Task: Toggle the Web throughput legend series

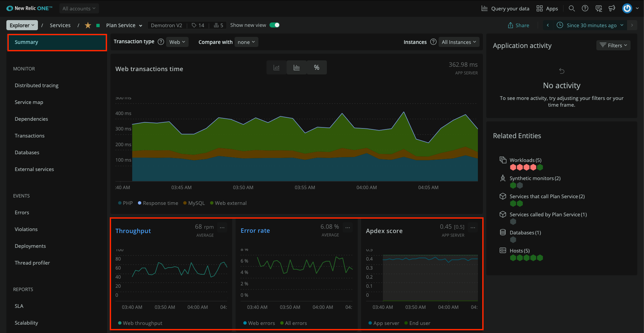Action: point(140,323)
